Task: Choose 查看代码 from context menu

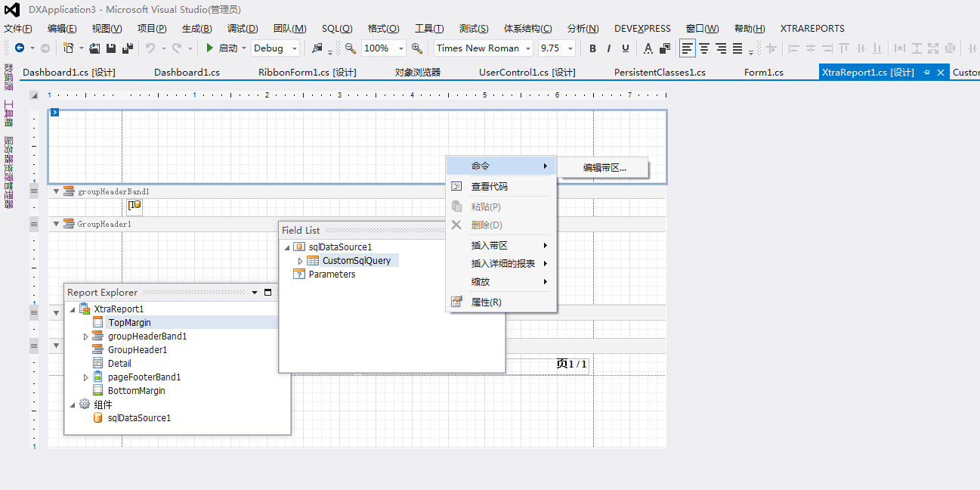Action: pyautogui.click(x=502, y=187)
